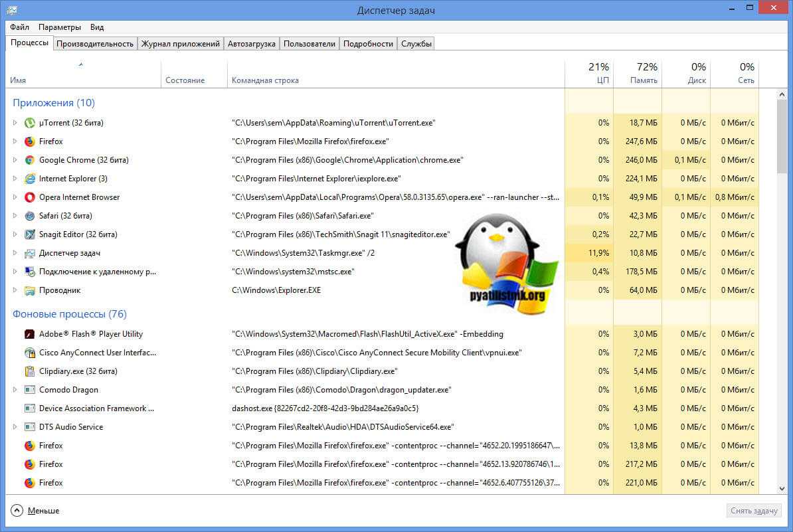Click the Adobe Flash Player Utility icon
This screenshot has width=793, height=532.
point(29,334)
